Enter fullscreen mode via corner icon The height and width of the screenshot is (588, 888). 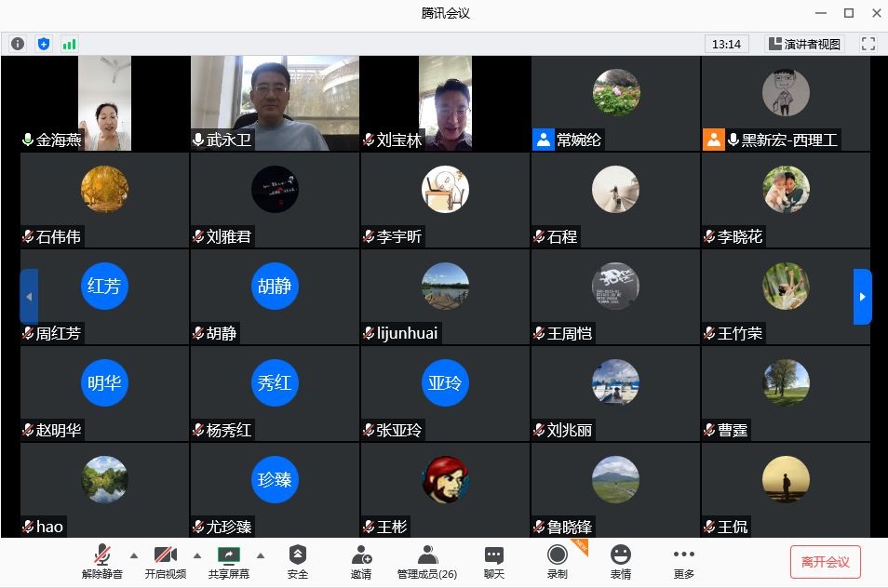pyautogui.click(x=868, y=44)
